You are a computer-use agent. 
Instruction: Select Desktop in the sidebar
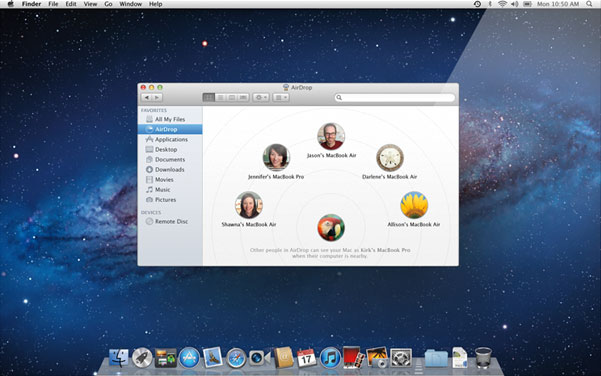pos(170,149)
